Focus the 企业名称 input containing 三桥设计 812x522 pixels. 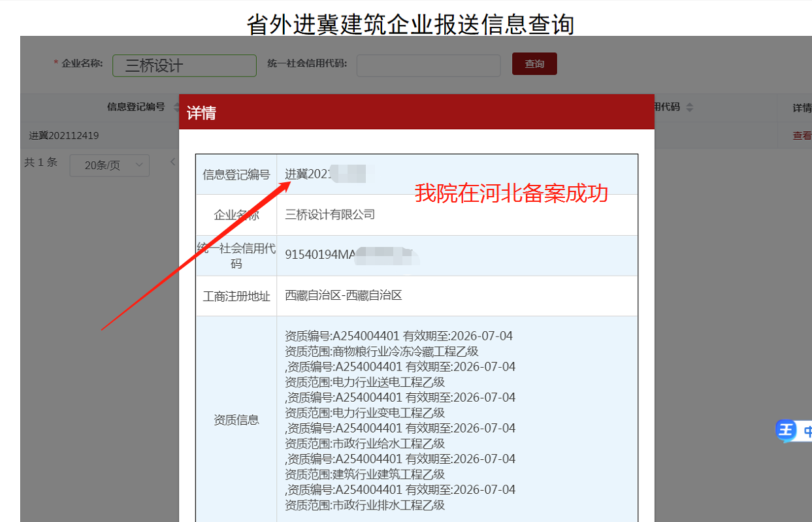tap(184, 65)
